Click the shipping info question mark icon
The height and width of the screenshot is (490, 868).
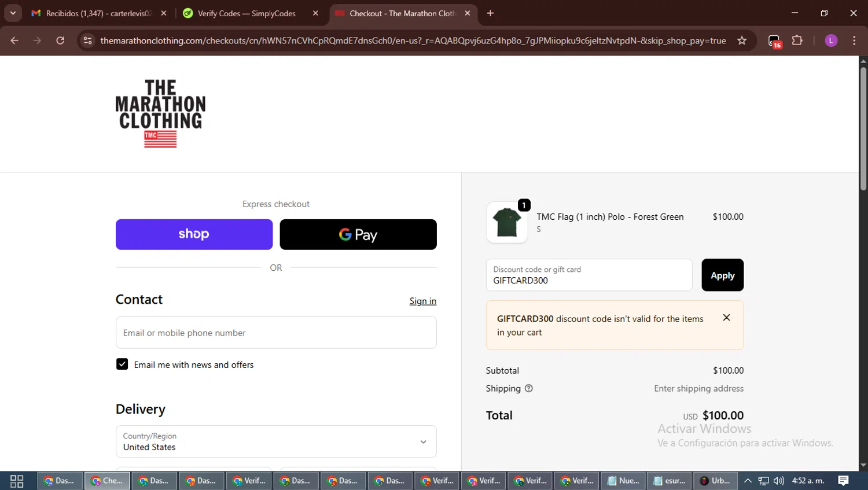coord(528,388)
